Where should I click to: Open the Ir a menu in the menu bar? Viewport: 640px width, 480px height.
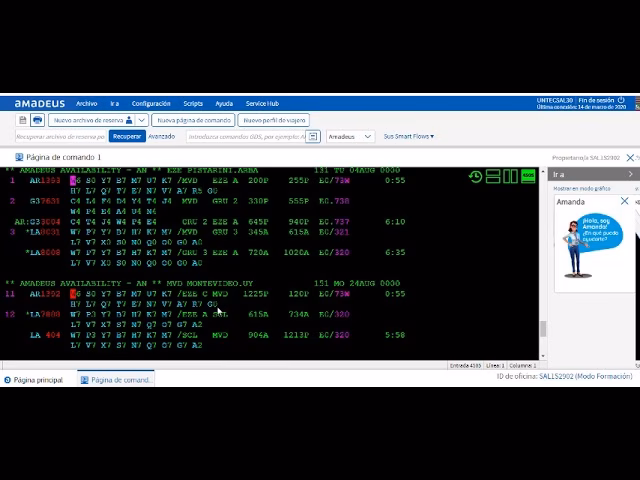click(x=114, y=104)
